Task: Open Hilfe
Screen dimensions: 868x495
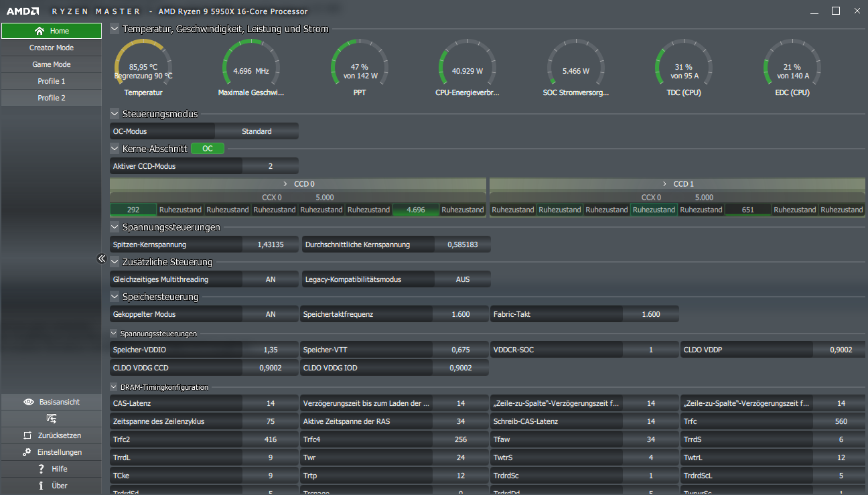Action: pyautogui.click(x=52, y=469)
